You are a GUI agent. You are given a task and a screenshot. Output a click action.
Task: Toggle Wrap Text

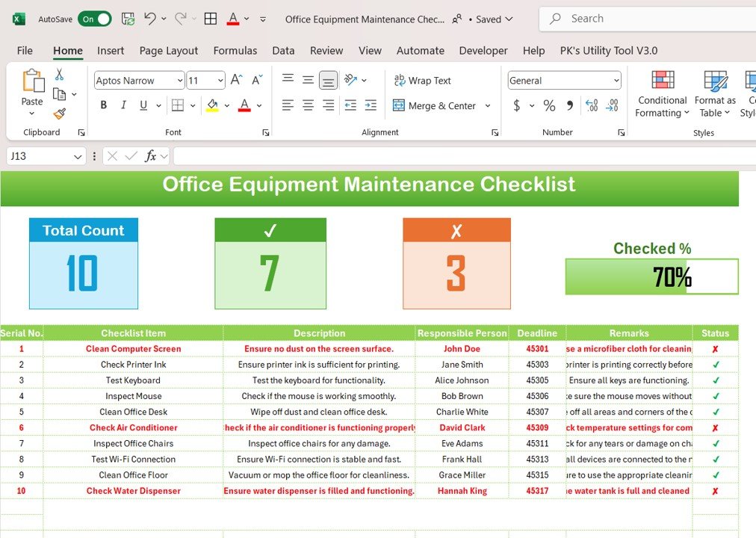click(x=422, y=81)
